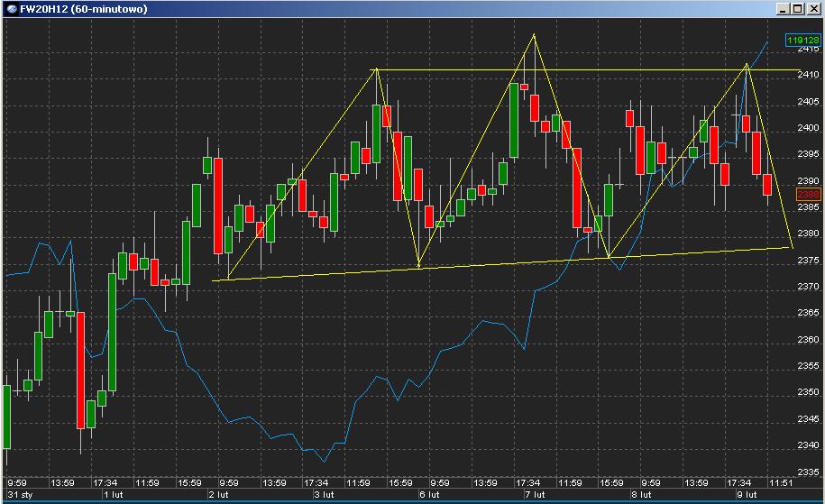The height and width of the screenshot is (504, 825).
Task: Click the 9:59 time label above 31 sty
Action: pyautogui.click(x=17, y=482)
